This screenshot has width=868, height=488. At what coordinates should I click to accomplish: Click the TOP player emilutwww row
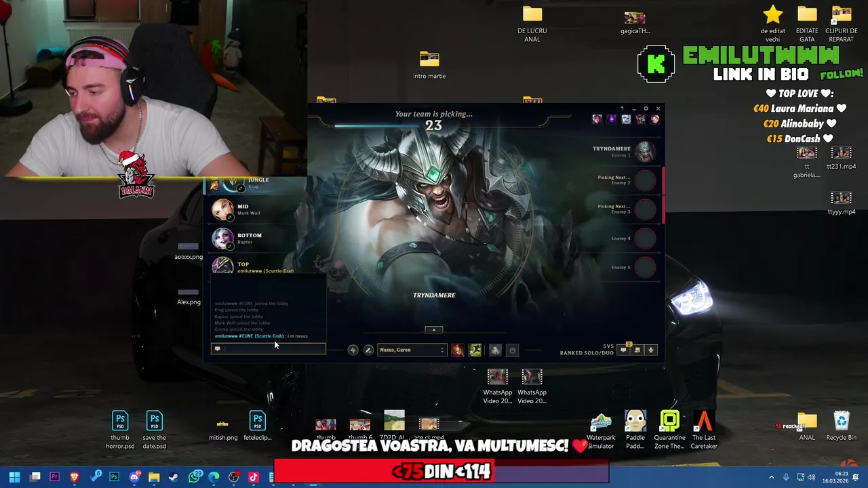[x=258, y=266]
